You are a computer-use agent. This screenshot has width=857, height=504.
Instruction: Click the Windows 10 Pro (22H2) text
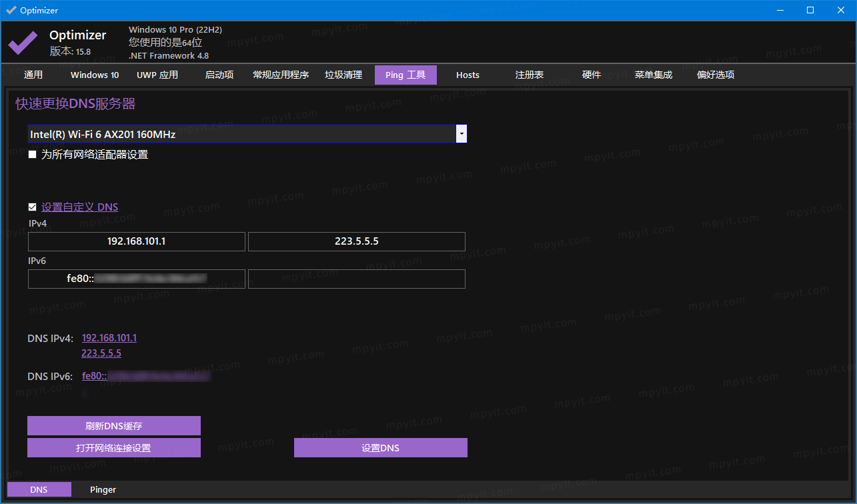(175, 30)
